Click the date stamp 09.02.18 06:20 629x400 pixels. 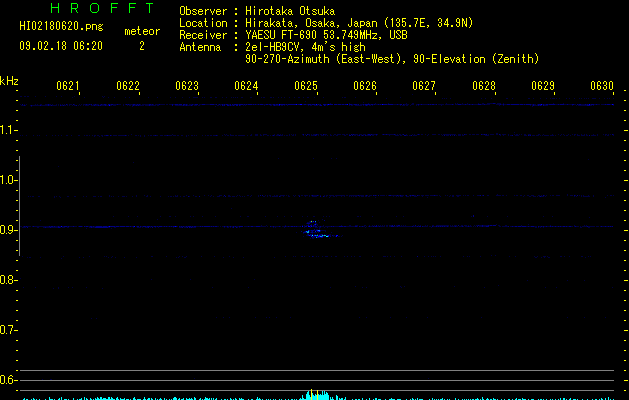(61, 46)
